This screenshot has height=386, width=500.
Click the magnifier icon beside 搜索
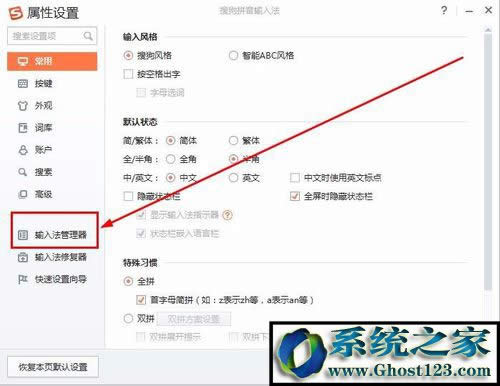23,172
